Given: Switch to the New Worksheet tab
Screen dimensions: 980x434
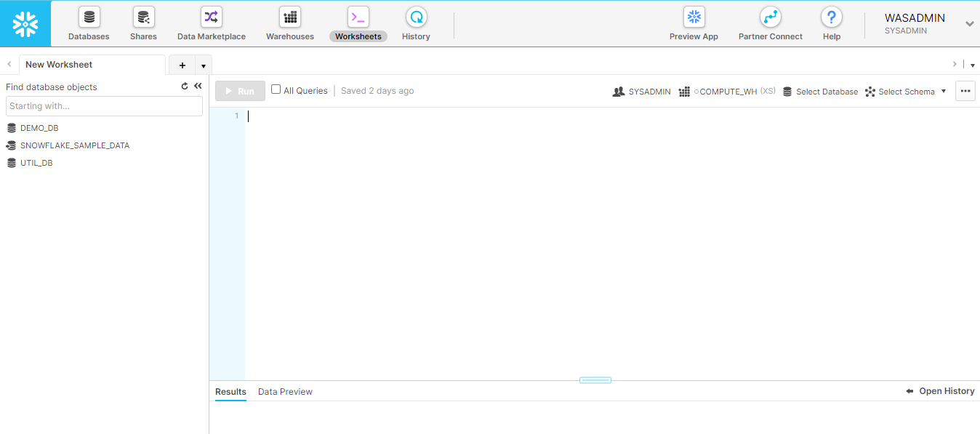Looking at the screenshot, I should coord(92,65).
